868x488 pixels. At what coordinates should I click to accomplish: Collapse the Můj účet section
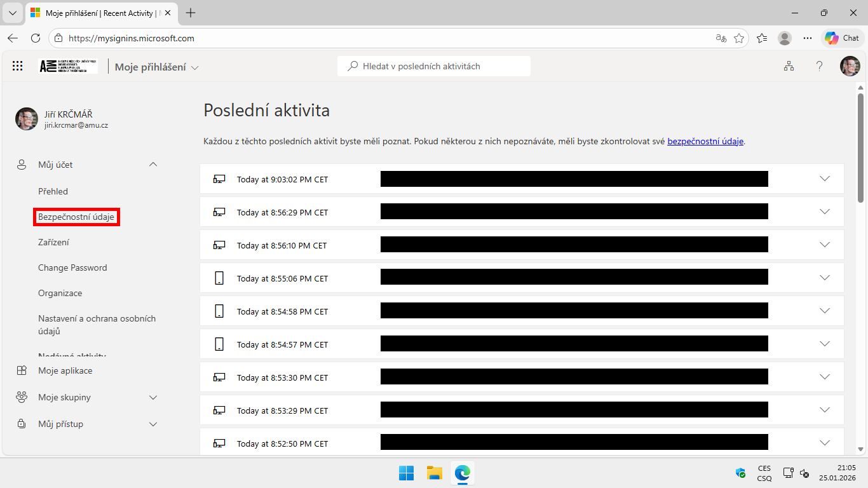153,164
